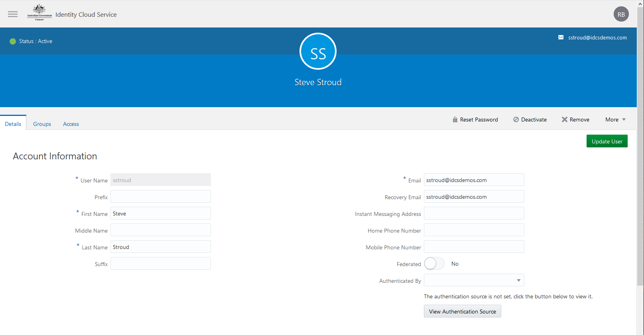Viewport: 644px width, 335px height.
Task: Click the page vertical scrollbar
Action: point(640,159)
